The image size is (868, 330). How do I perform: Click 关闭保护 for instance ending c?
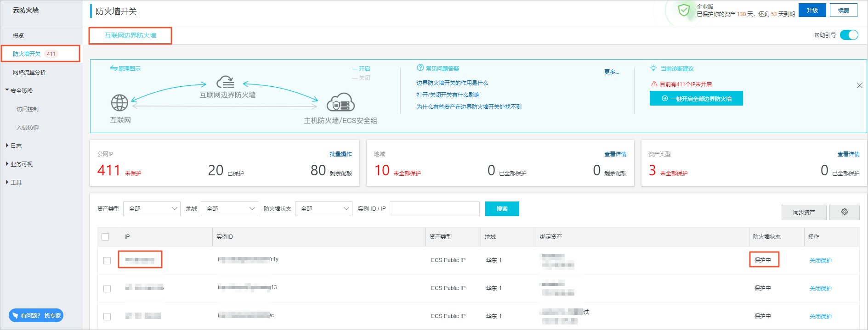[x=820, y=316]
